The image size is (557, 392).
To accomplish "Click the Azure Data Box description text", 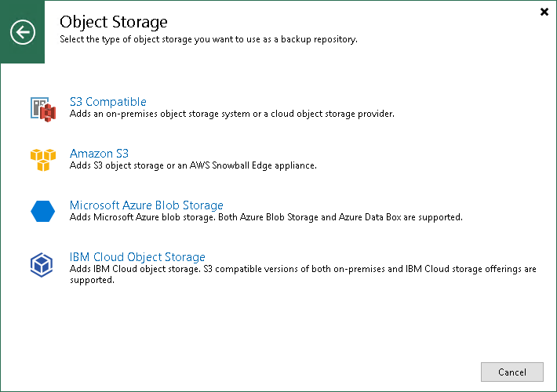I will pyautogui.click(x=265, y=217).
